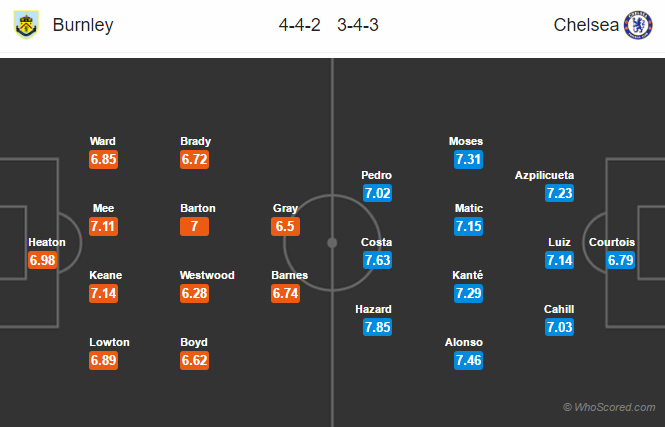Open the Burnley team name link

tap(82, 25)
